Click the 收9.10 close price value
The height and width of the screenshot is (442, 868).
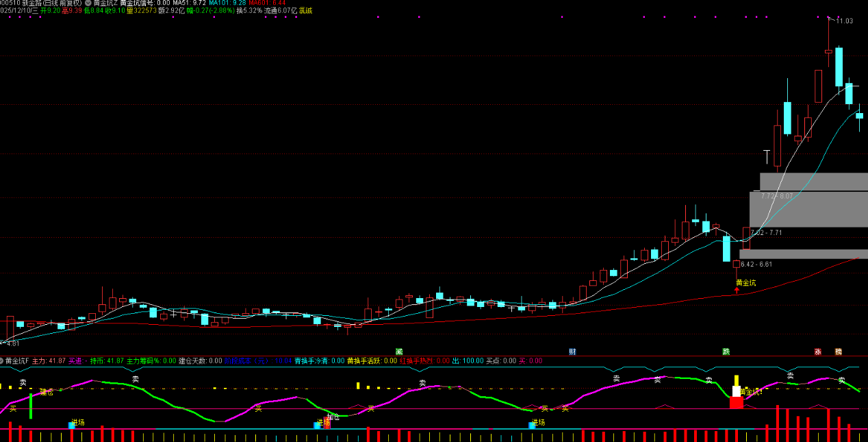[x=115, y=10]
